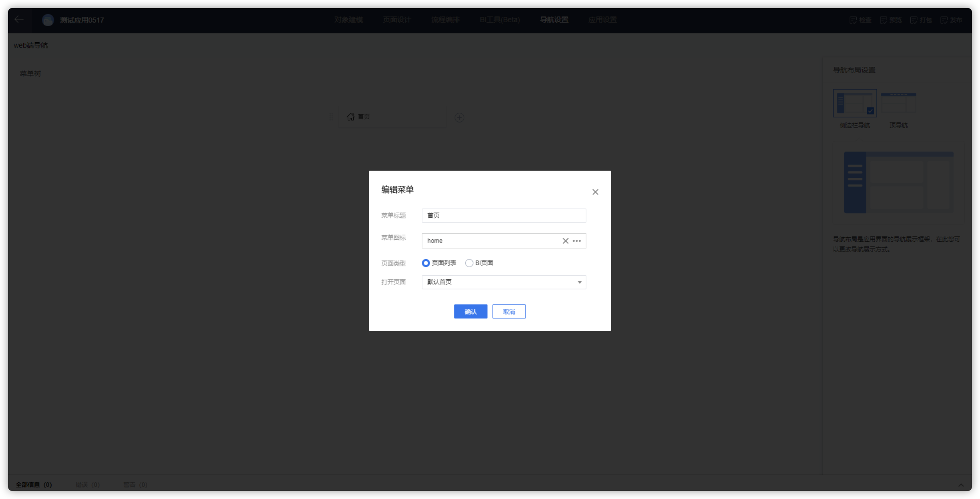Choose the 侧边栏导航 layout thumbnail
This screenshot has width=980, height=499.
[855, 103]
